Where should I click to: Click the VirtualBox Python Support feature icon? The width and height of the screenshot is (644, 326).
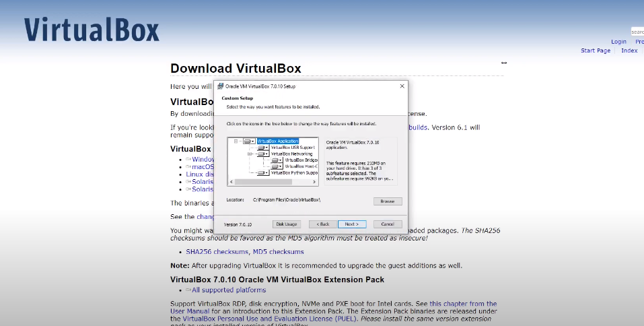click(x=261, y=172)
